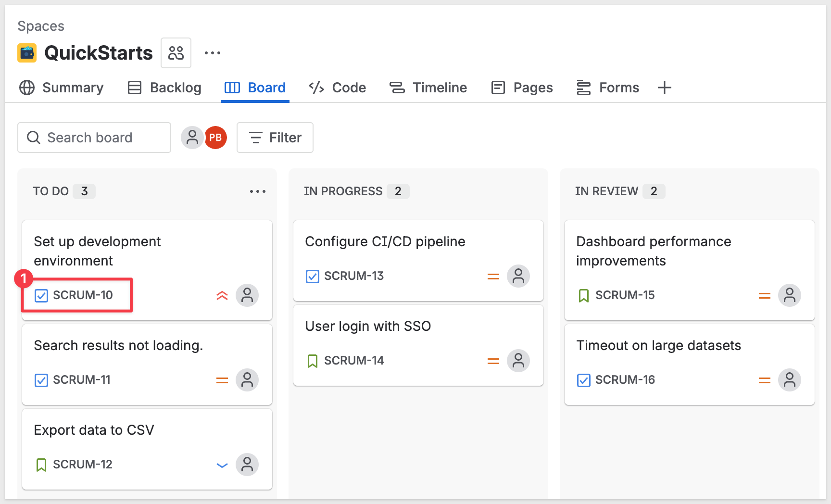Open the TO DO column actions menu
831x504 pixels.
coord(257,191)
